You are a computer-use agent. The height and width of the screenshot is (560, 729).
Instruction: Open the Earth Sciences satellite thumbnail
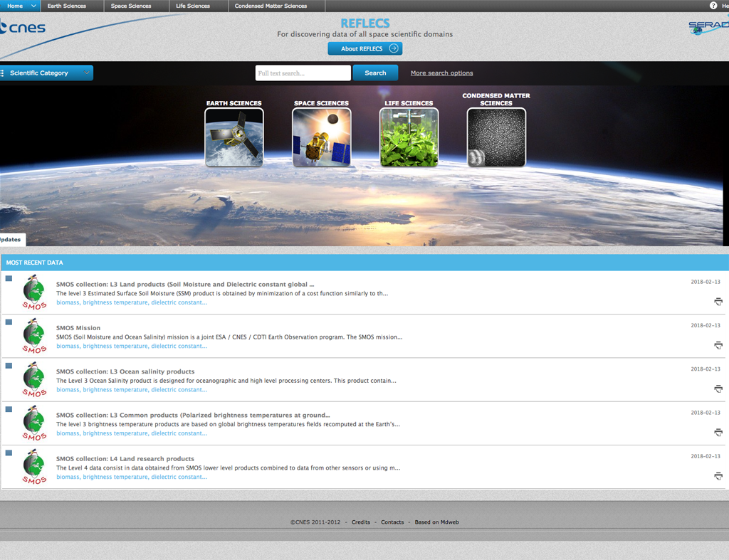[x=234, y=137]
